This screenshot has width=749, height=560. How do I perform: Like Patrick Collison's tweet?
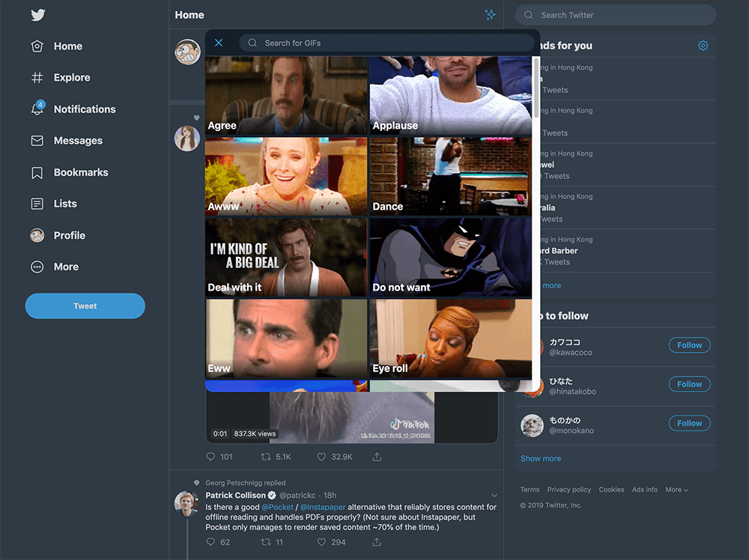coord(331,542)
